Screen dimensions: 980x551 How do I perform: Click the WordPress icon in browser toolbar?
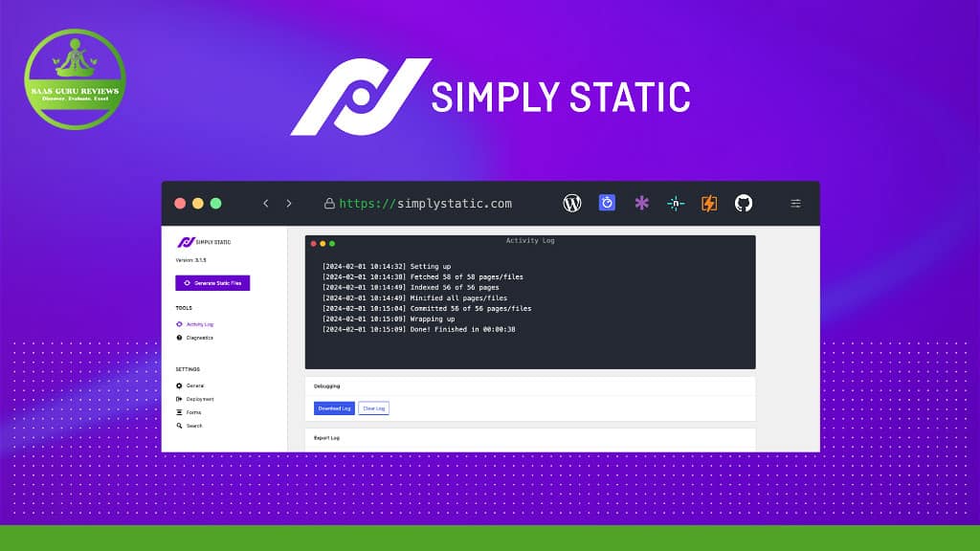point(572,203)
